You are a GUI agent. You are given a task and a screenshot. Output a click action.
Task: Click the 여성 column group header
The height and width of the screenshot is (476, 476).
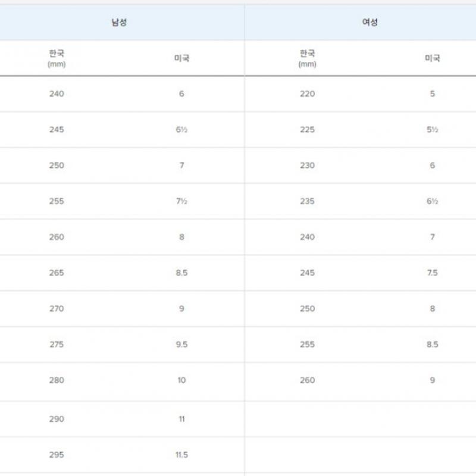click(370, 23)
